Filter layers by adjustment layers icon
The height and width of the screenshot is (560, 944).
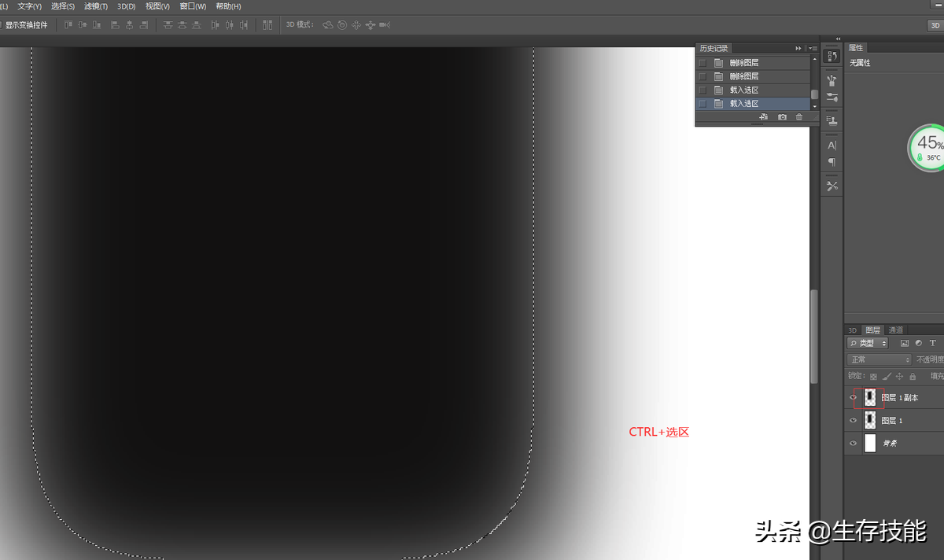click(919, 344)
